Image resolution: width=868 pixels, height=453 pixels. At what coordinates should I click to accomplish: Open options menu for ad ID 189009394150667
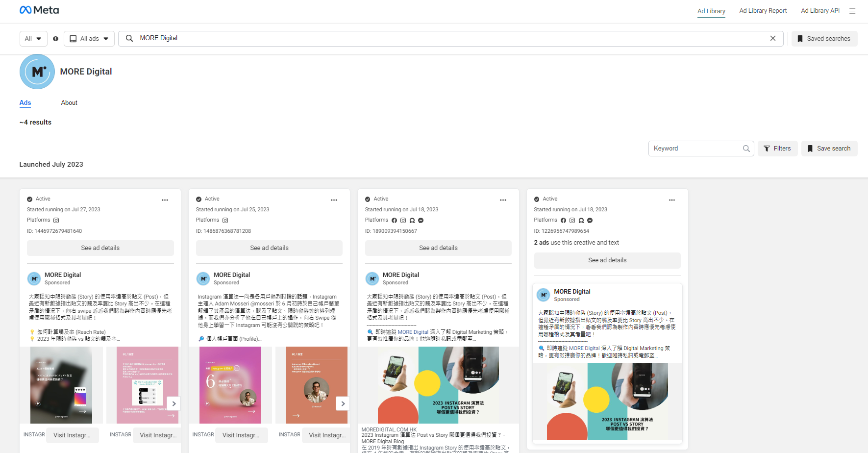[x=503, y=200]
